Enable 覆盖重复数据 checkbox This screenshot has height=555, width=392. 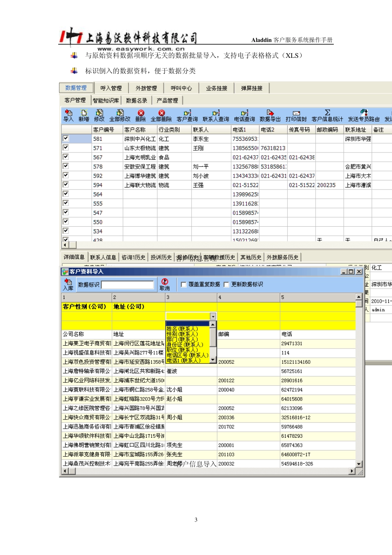coord(184,285)
